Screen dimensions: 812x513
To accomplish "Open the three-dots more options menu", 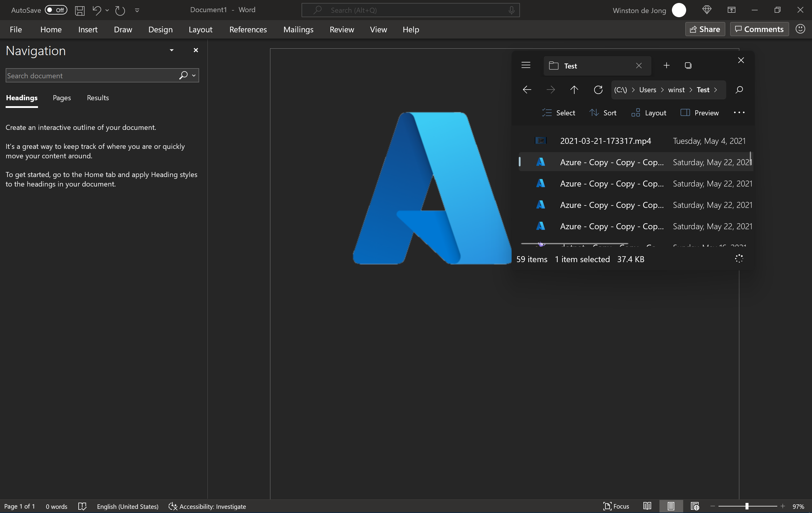I will point(739,112).
